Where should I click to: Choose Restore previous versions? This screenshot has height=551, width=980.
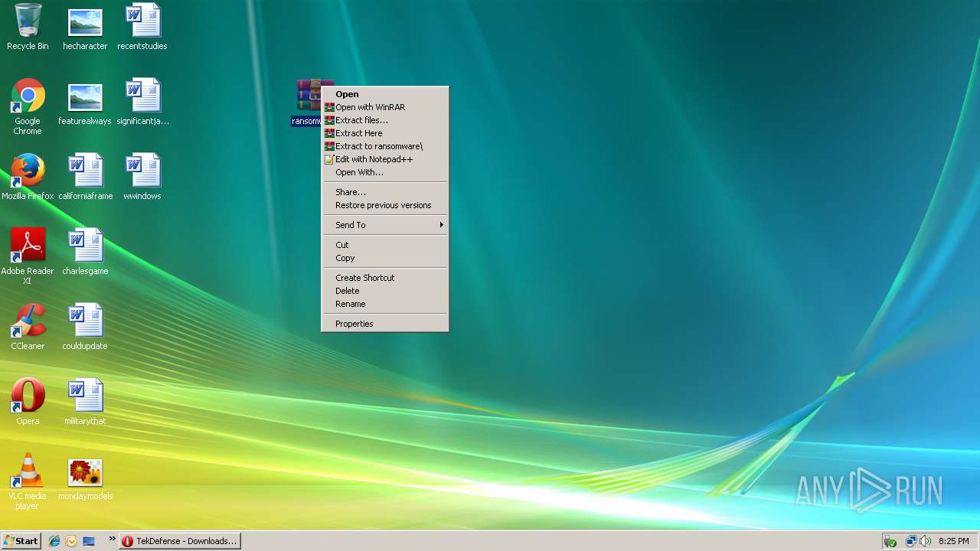click(x=384, y=205)
